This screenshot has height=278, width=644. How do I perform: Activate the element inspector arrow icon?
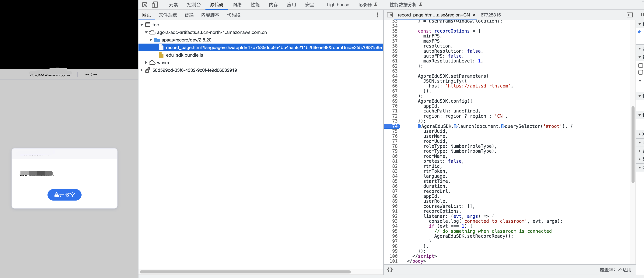[145, 5]
